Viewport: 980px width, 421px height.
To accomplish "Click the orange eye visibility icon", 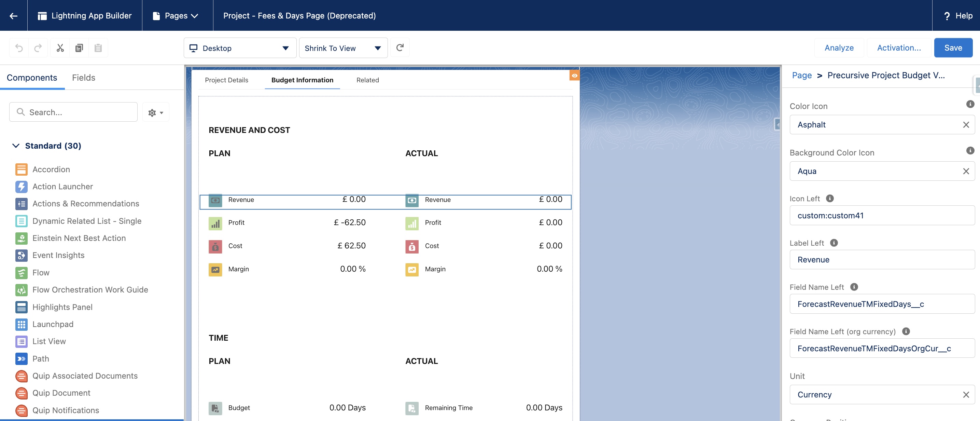I will [574, 76].
